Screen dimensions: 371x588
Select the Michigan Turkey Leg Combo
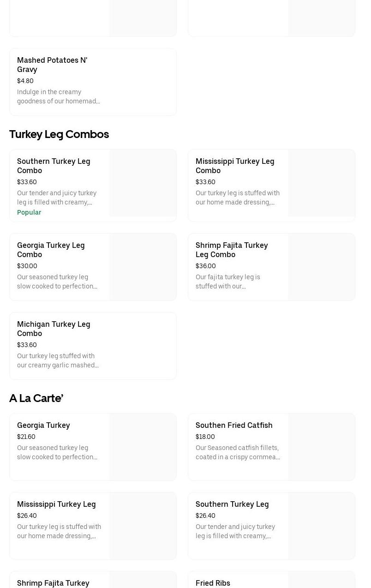coord(54,329)
